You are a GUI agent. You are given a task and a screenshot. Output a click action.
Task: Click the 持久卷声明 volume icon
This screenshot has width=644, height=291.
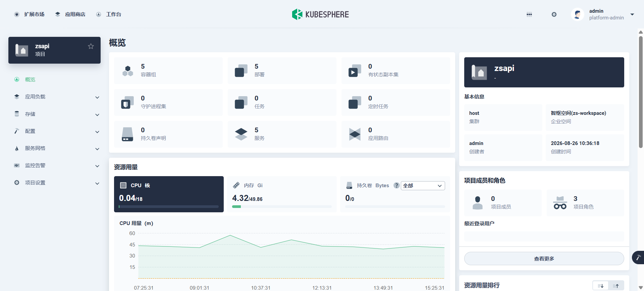(x=127, y=134)
